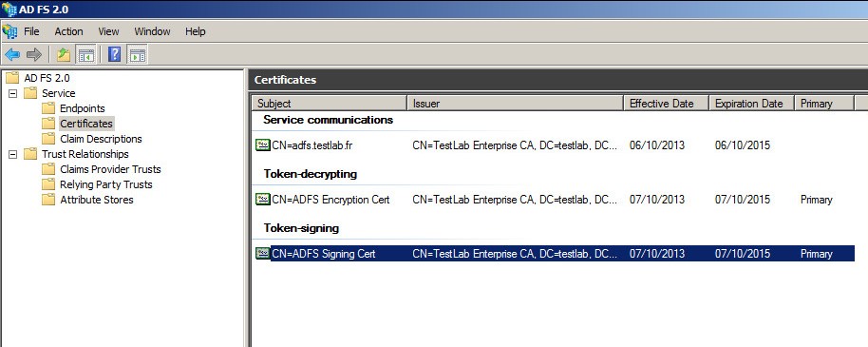The image size is (868, 347).
Task: Select the CN=ADFS Signing Cert subject text
Action: pyautogui.click(x=324, y=254)
